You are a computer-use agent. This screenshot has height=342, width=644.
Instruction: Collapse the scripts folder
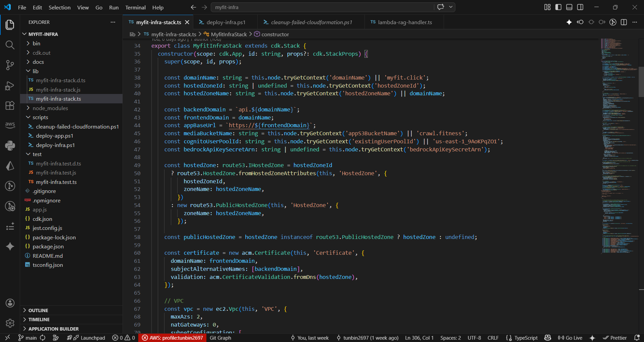(40, 117)
